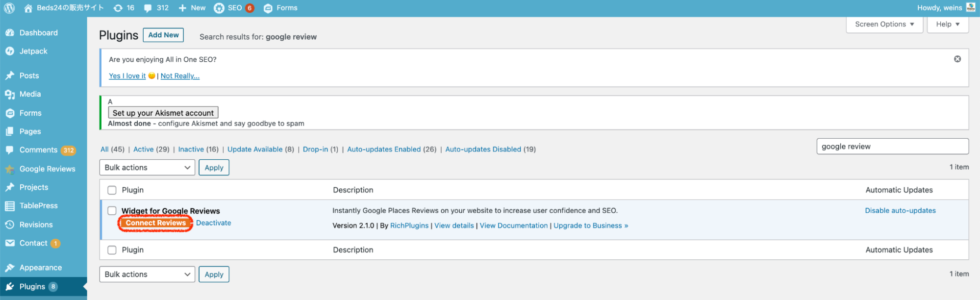Expand the Screen Options panel
The height and width of the screenshot is (300, 980).
884,24
